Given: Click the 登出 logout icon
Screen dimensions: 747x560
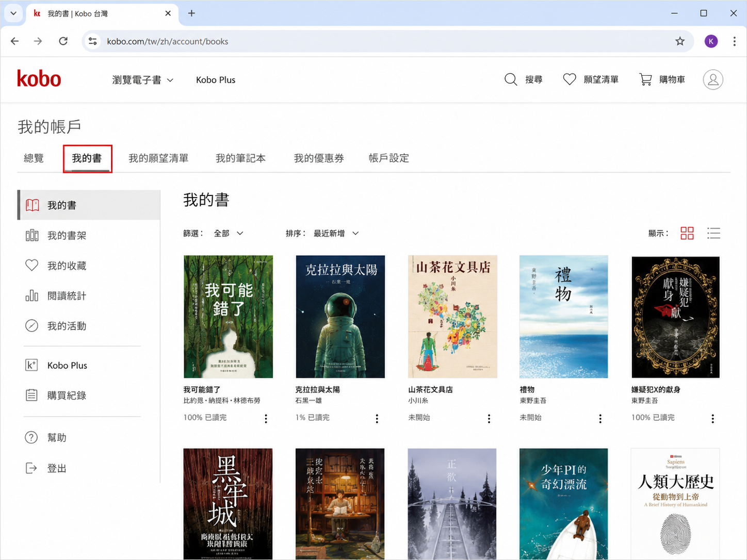Looking at the screenshot, I should (31, 468).
